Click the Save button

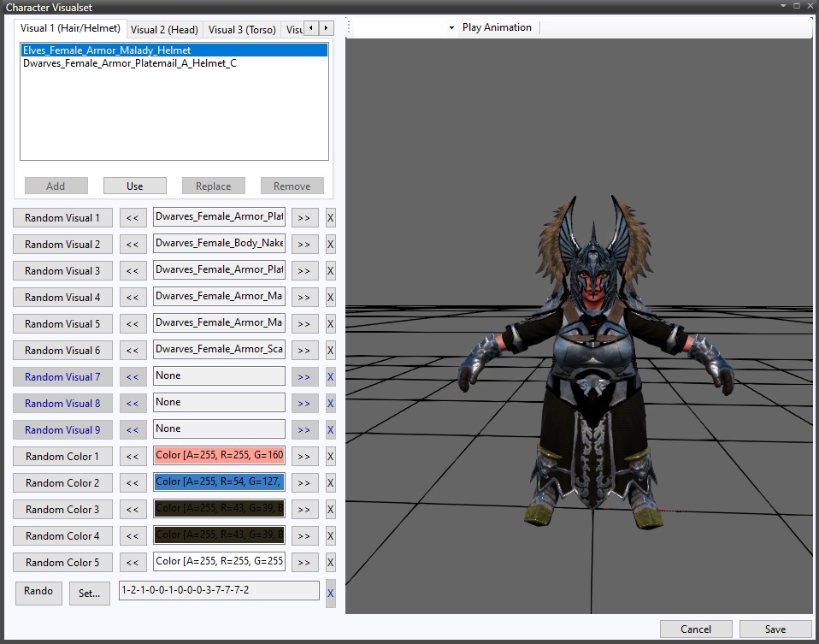[x=775, y=629]
